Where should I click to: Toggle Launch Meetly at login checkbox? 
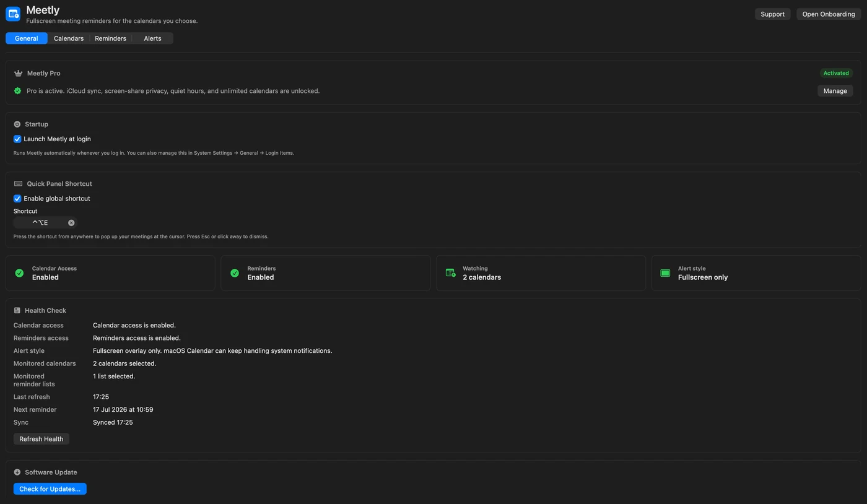(17, 139)
